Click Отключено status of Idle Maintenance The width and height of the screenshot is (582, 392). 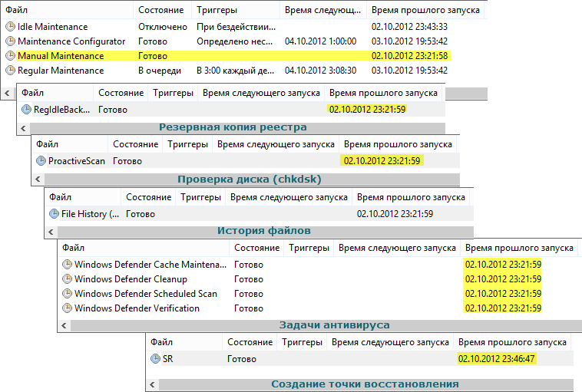tap(163, 27)
